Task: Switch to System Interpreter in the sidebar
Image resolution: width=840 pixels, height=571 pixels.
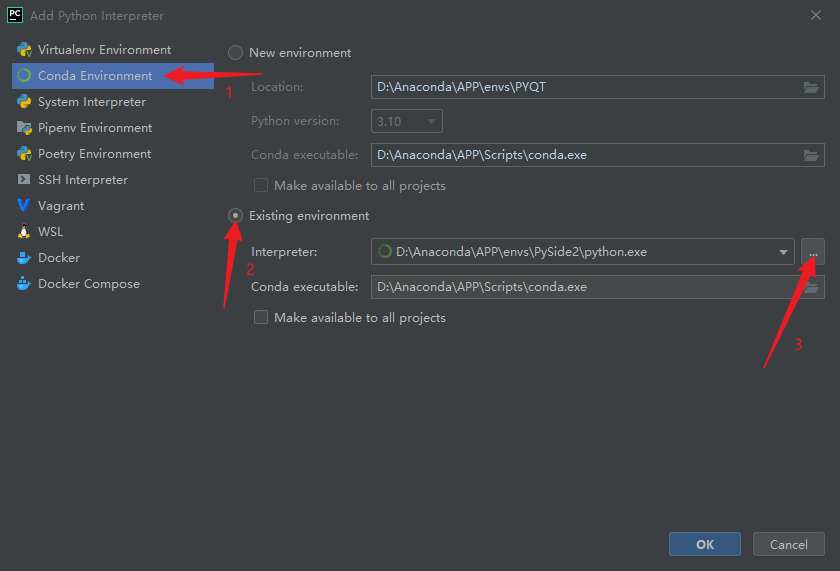Action: pos(112,102)
